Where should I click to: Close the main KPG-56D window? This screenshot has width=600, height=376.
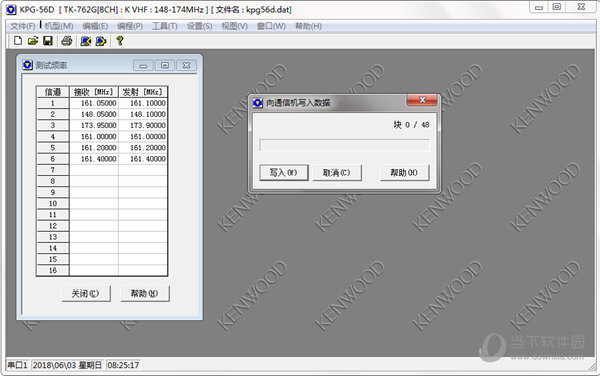tap(581, 7)
